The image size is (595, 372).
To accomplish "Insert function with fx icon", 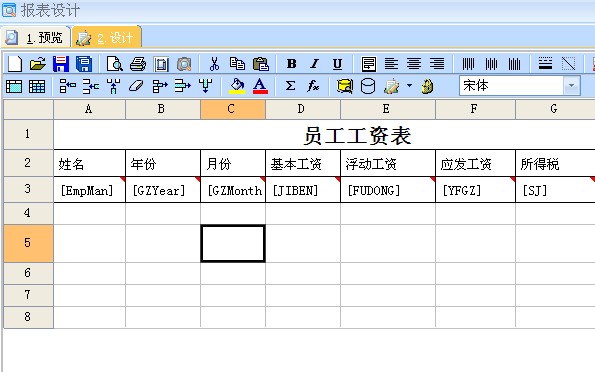I will point(313,86).
